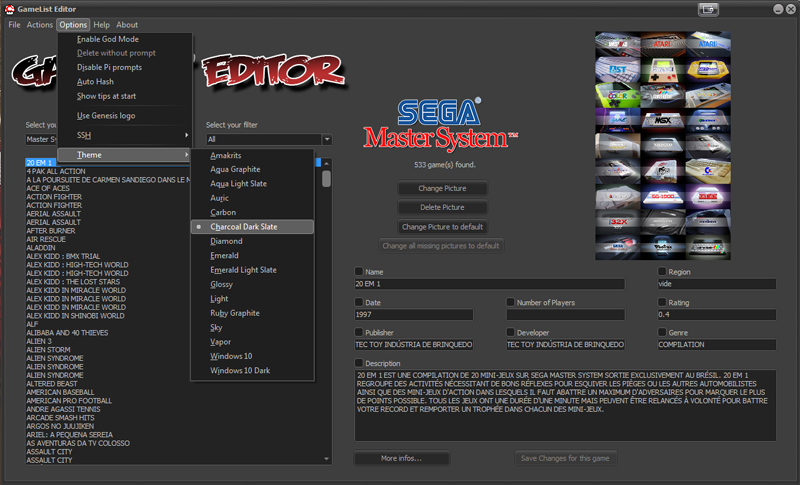Viewport: 800px width, 485px height.
Task: Open the Theme submenu entry
Action: (x=125, y=155)
